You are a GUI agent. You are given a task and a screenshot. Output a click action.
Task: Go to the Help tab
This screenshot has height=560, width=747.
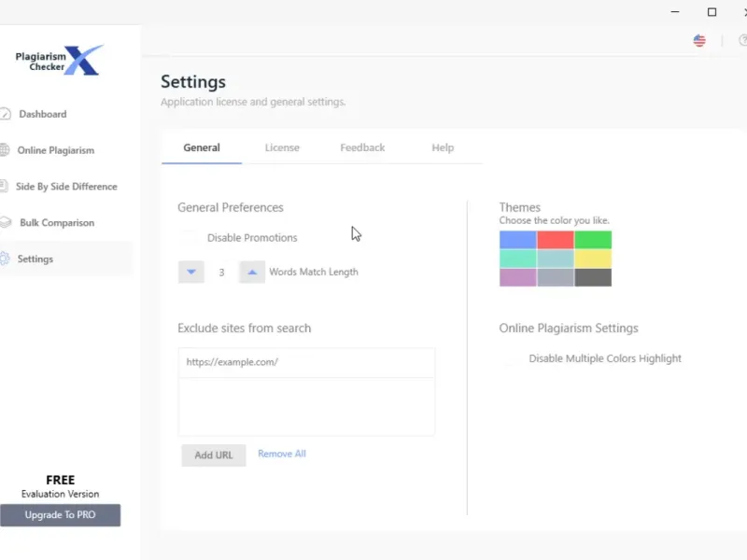tap(443, 147)
